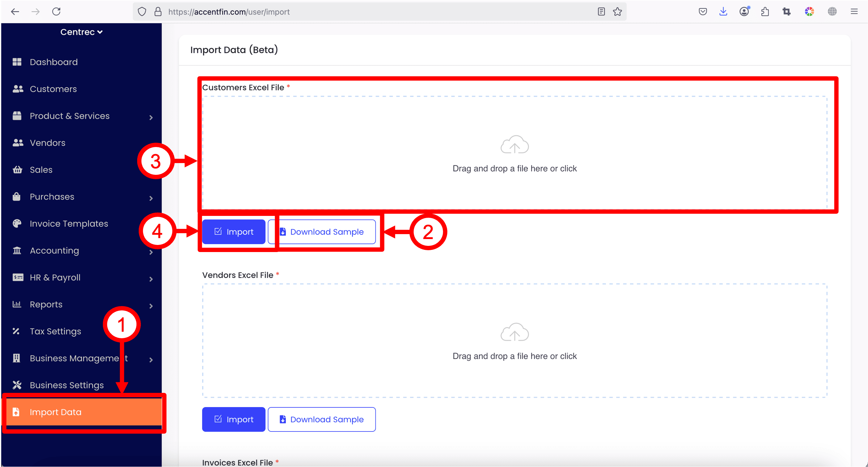
Task: Go to Invoice Templates menu item
Action: (x=69, y=224)
